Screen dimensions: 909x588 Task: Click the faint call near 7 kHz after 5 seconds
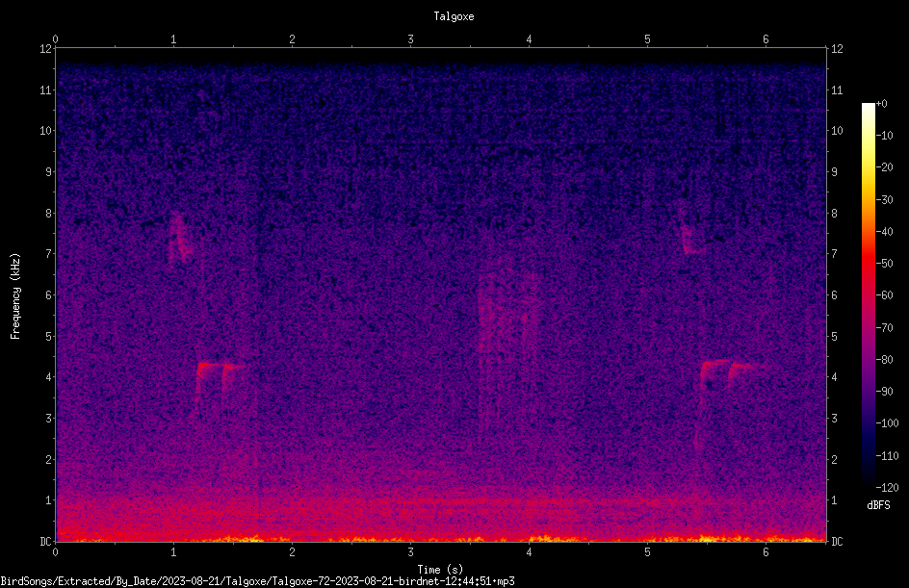coord(688,230)
